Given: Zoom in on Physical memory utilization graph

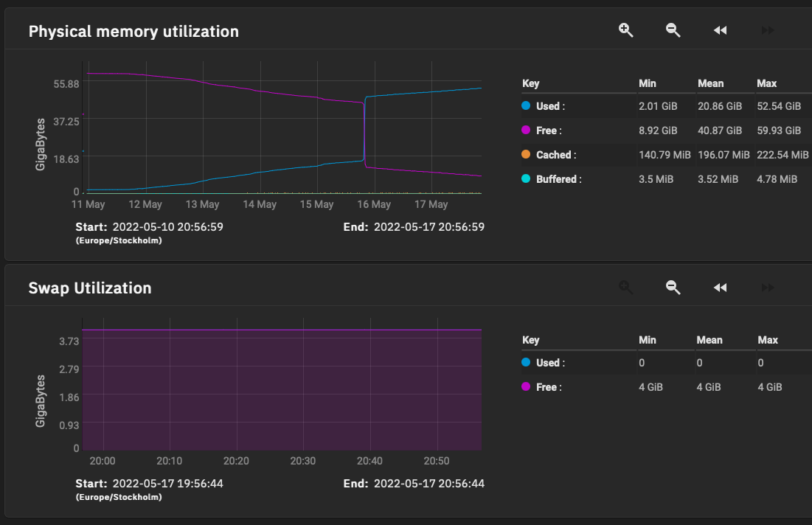Looking at the screenshot, I should coord(626,30).
